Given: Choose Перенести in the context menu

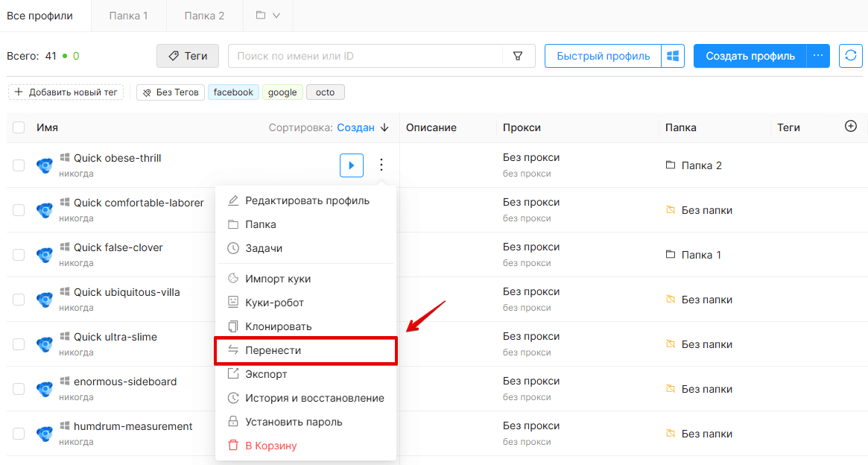Looking at the screenshot, I should pyautogui.click(x=305, y=350).
